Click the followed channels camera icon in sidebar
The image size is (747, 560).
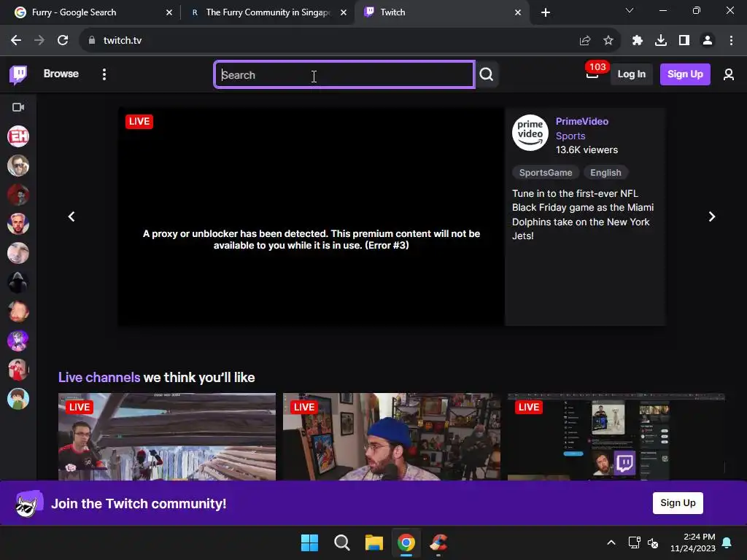pyautogui.click(x=18, y=107)
